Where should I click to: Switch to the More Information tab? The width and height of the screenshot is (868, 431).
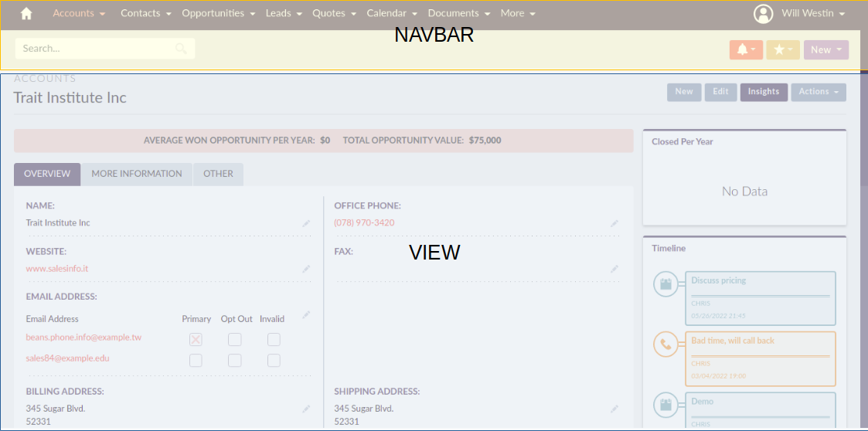pyautogui.click(x=137, y=174)
